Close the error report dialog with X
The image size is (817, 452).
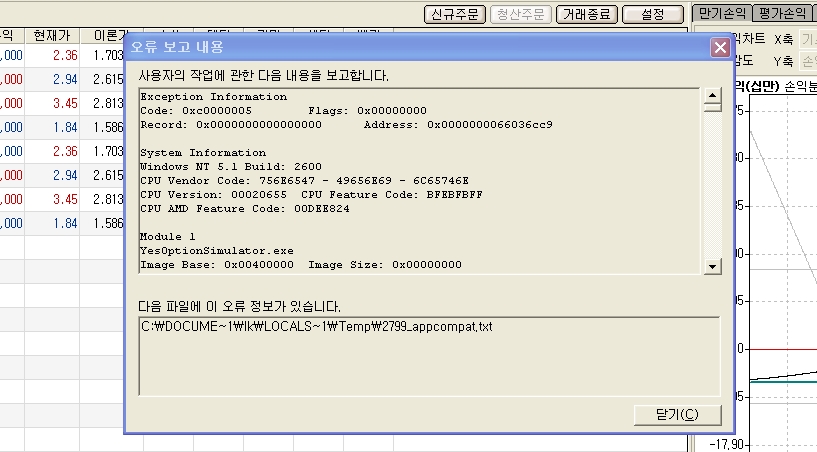click(x=719, y=47)
